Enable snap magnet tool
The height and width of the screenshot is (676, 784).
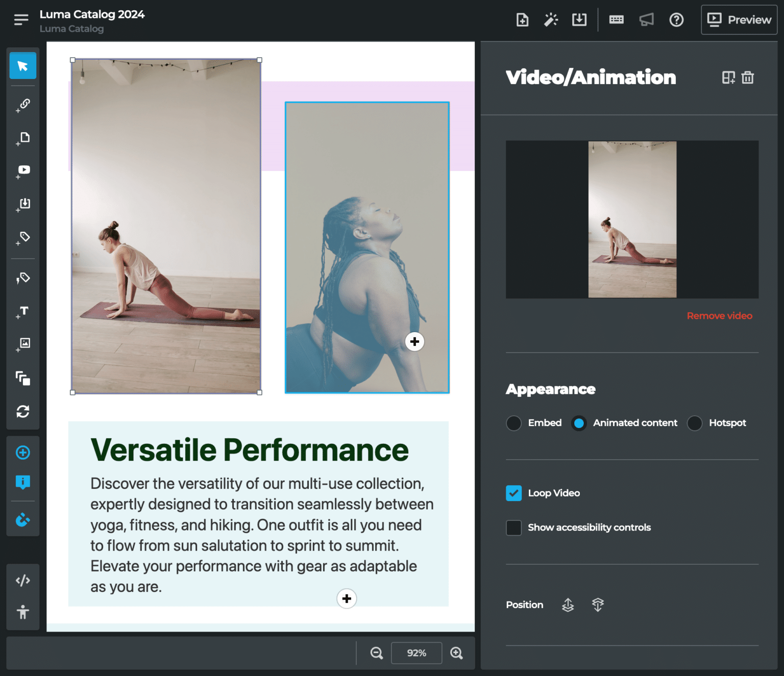22,520
